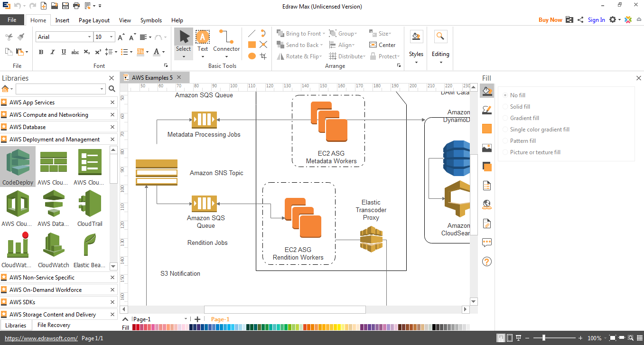The height and width of the screenshot is (345, 644).
Task: Apply italic formatting
Action: point(52,52)
